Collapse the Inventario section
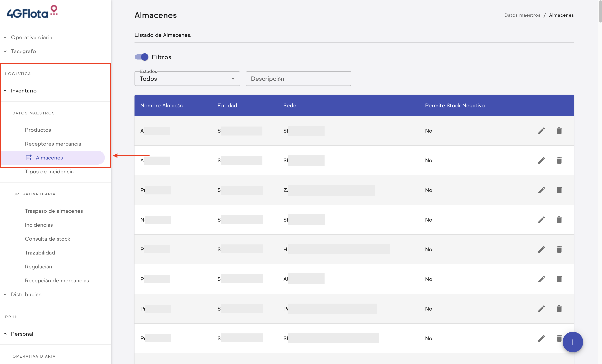The image size is (602, 364). coord(23,91)
